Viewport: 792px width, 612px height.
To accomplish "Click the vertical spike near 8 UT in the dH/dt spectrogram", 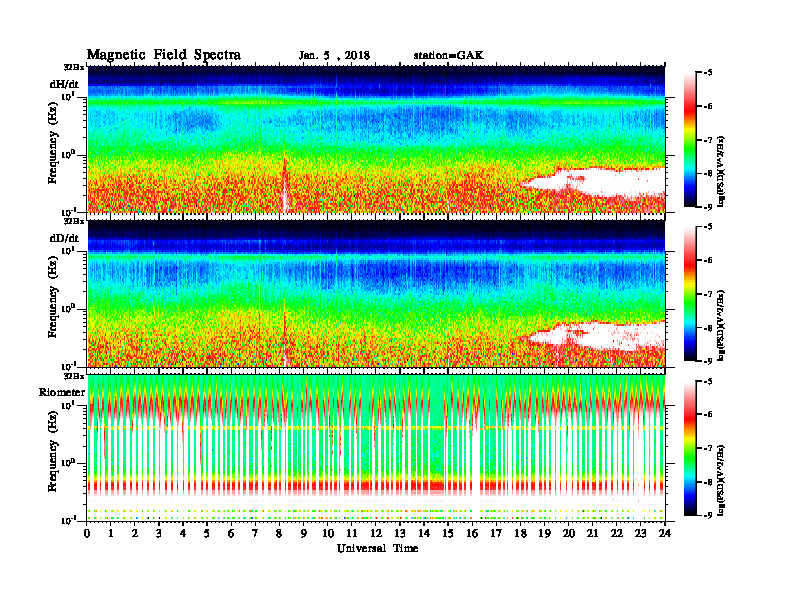I will pyautogui.click(x=285, y=184).
